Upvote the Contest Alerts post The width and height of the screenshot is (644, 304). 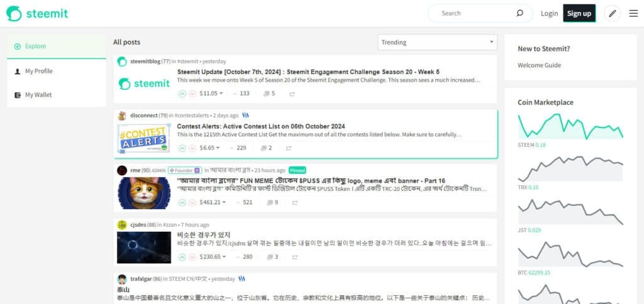182,148
